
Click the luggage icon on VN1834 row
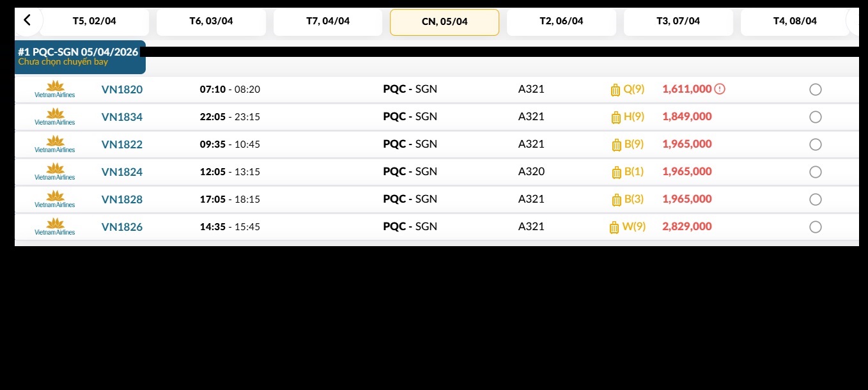[x=616, y=117]
